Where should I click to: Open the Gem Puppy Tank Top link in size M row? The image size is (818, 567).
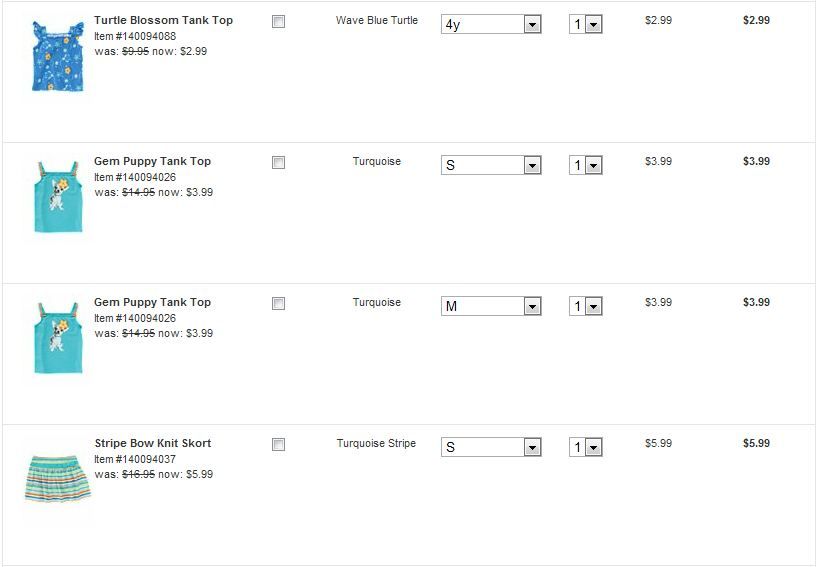click(x=152, y=302)
